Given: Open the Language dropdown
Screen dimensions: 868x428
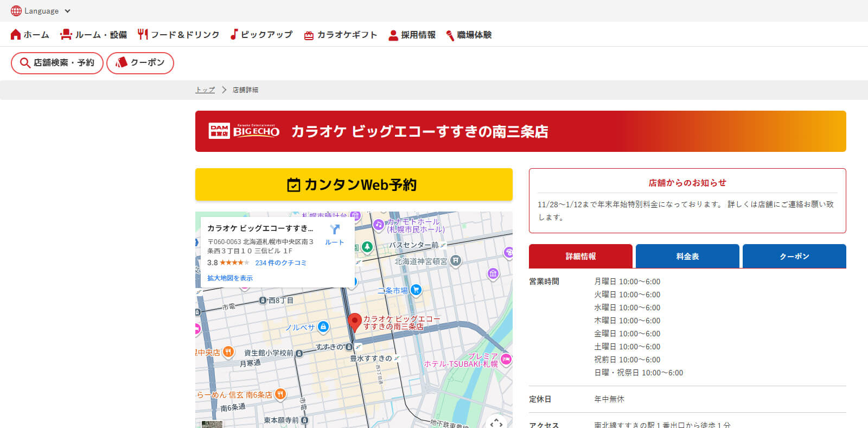Looking at the screenshot, I should (x=41, y=11).
